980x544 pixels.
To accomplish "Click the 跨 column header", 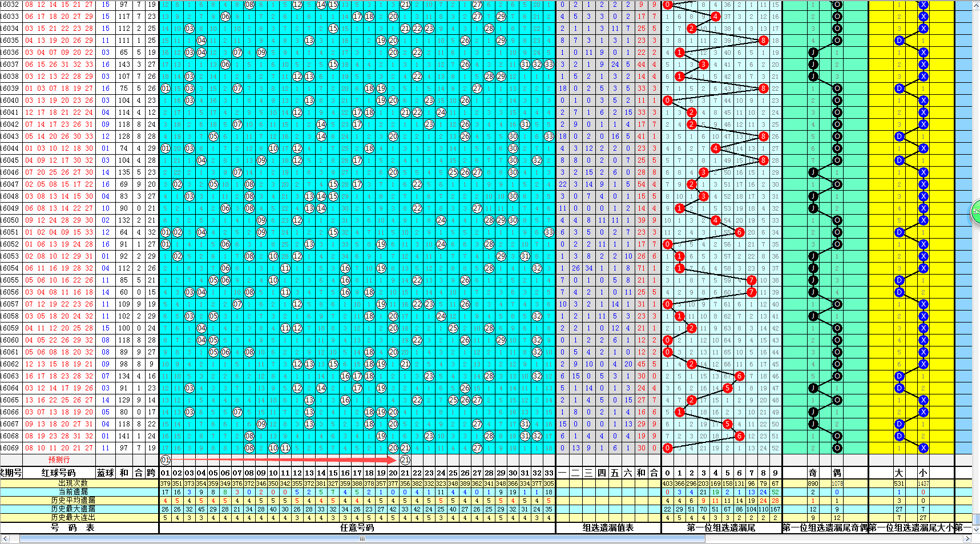I will point(151,473).
